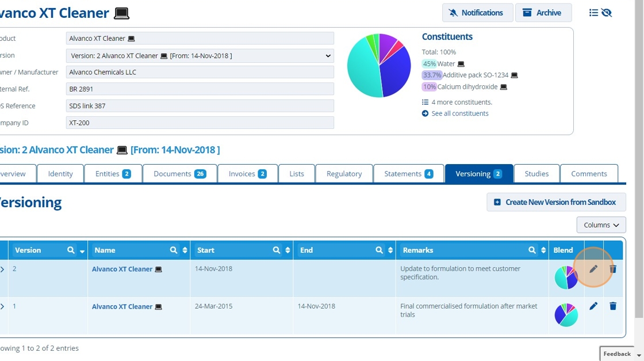Switch to the Invoices tab
644x361 pixels.
[x=248, y=173]
